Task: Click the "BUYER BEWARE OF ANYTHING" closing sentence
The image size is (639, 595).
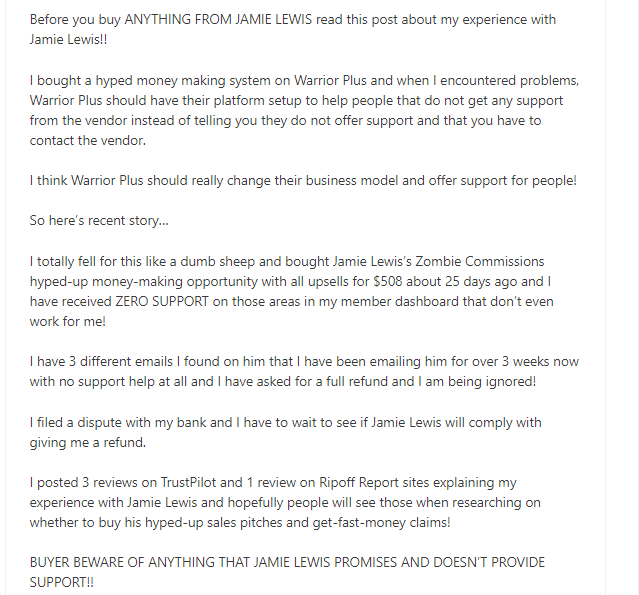Action: (x=287, y=572)
